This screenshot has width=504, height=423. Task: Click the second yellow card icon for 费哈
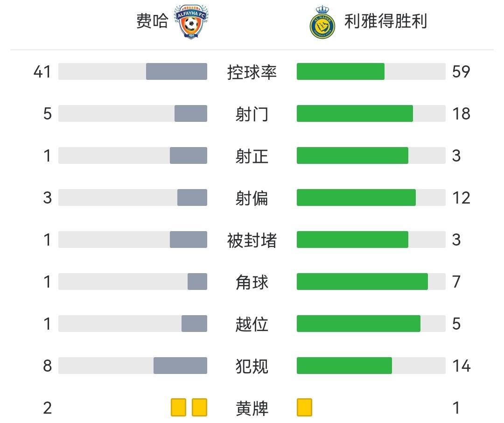199,407
